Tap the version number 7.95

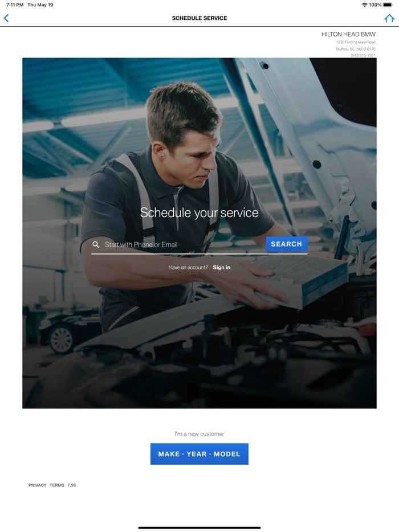click(72, 485)
